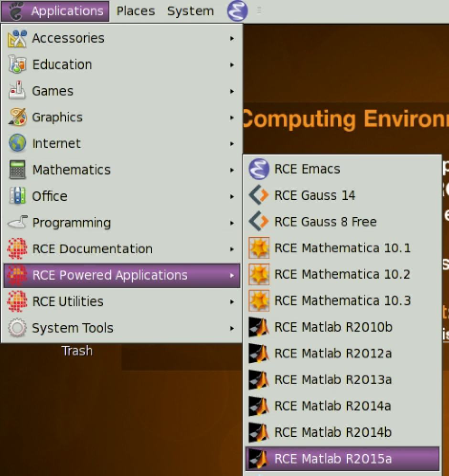Click the panel grip handle beside Emacs launcher

coord(259,11)
